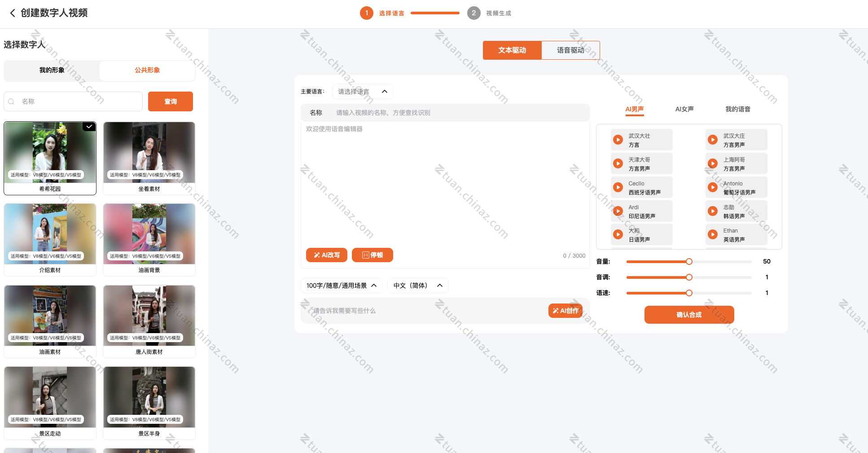This screenshot has height=453, width=868.
Task: Adjust the 音量 volume slider handle
Action: [x=689, y=262]
